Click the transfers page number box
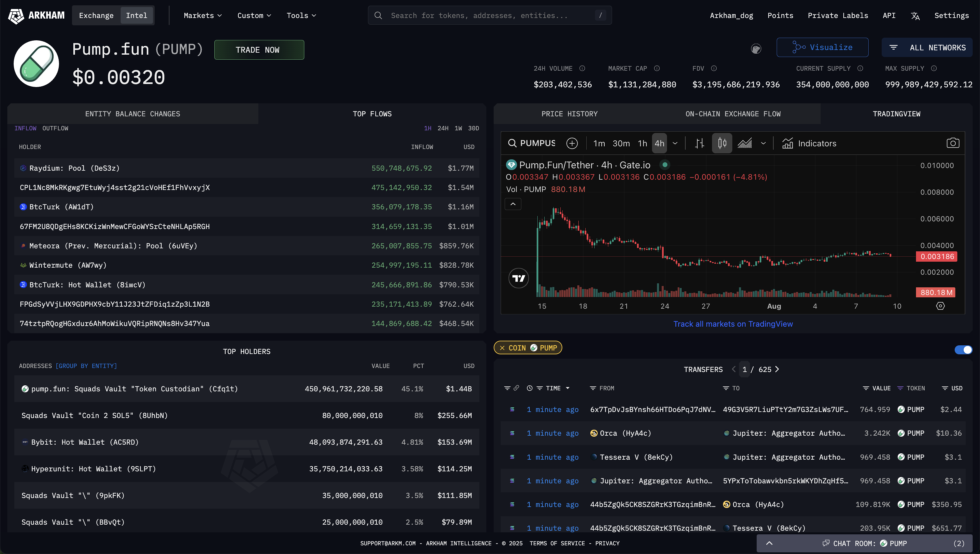This screenshot has width=980, height=554. 744,369
